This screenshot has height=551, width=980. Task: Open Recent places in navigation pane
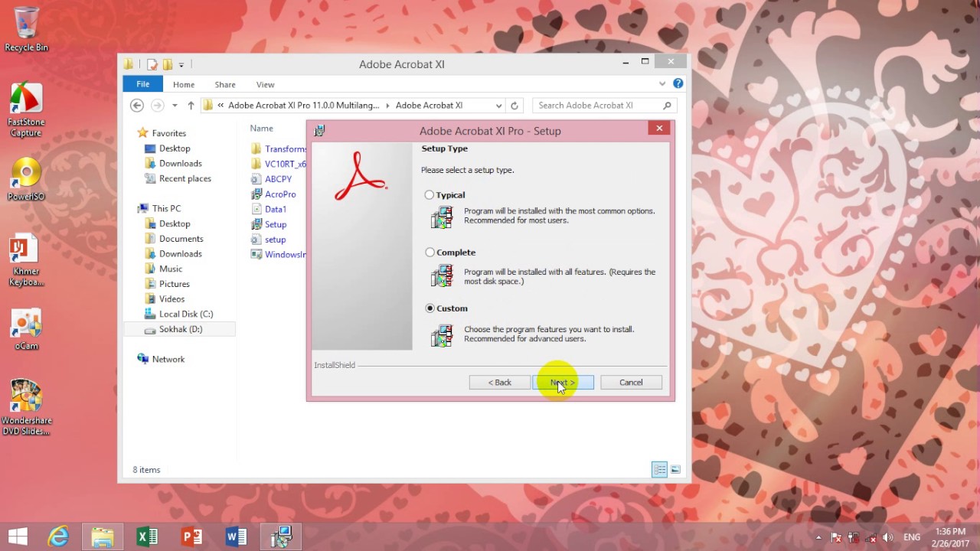185,178
